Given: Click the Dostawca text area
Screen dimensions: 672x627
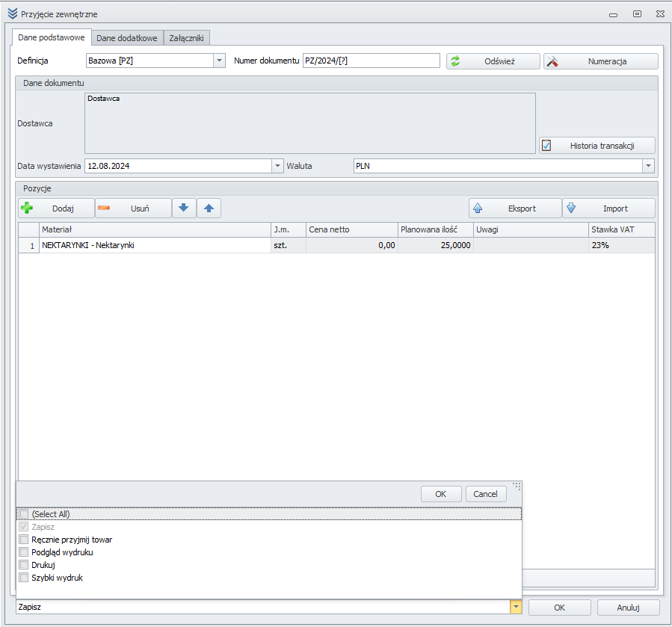Looking at the screenshot, I should 310,123.
